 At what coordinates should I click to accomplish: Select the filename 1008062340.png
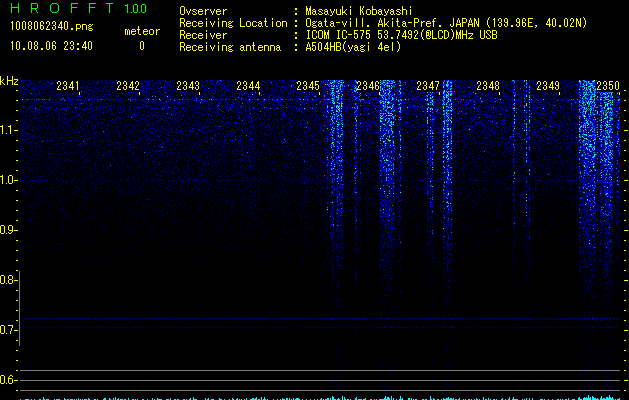click(52, 26)
